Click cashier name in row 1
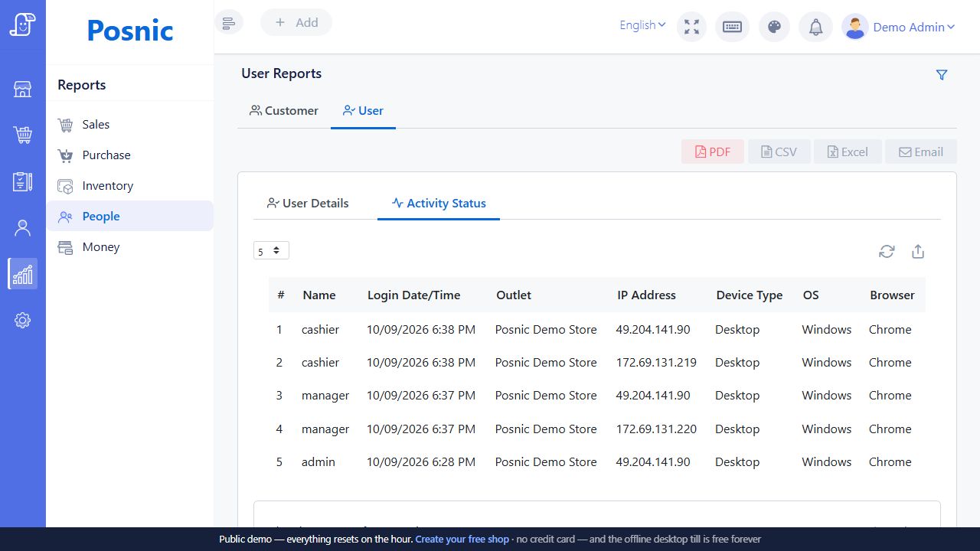This screenshot has width=980, height=551. click(320, 329)
